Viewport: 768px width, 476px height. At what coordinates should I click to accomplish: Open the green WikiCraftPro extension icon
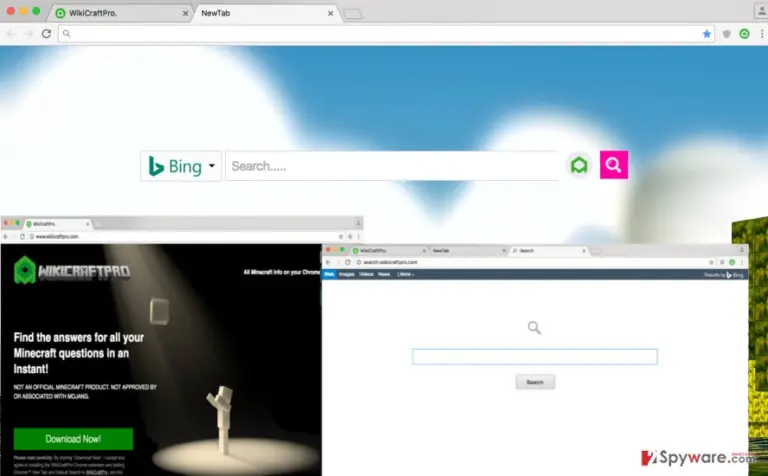coord(744,34)
